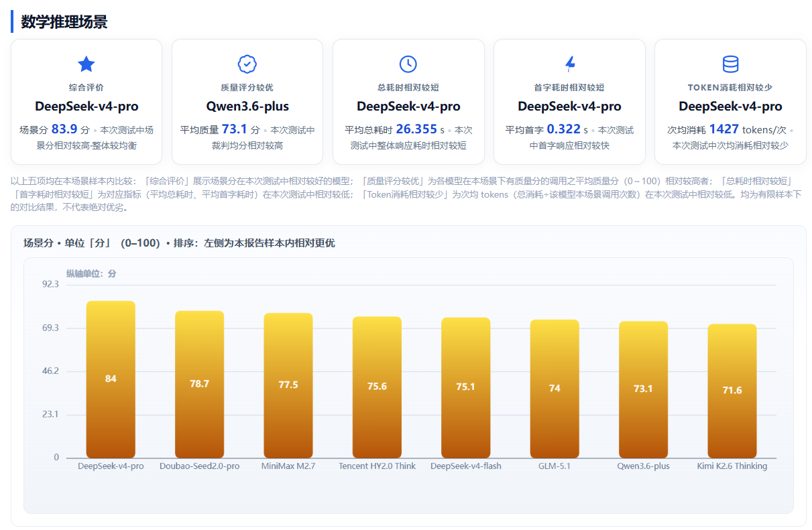This screenshot has width=812, height=530.
Task: Click Qwen3.6-plus x-axis label under chart
Action: (x=643, y=466)
